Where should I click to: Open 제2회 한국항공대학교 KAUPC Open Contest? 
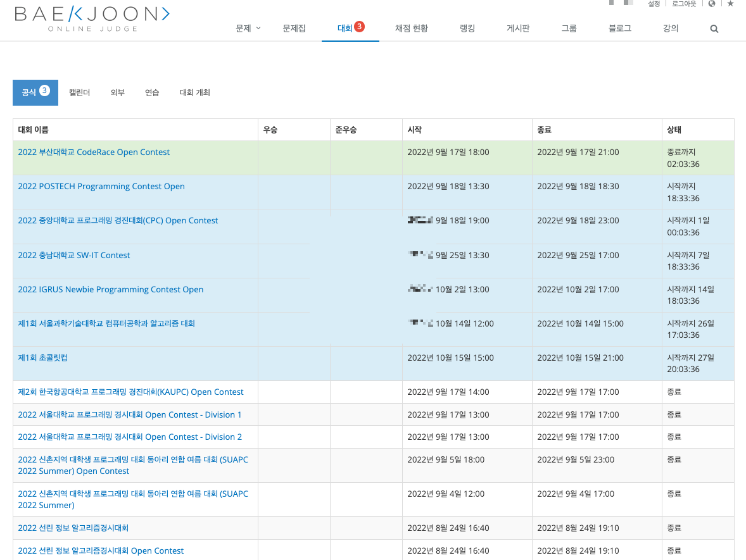pyautogui.click(x=131, y=392)
